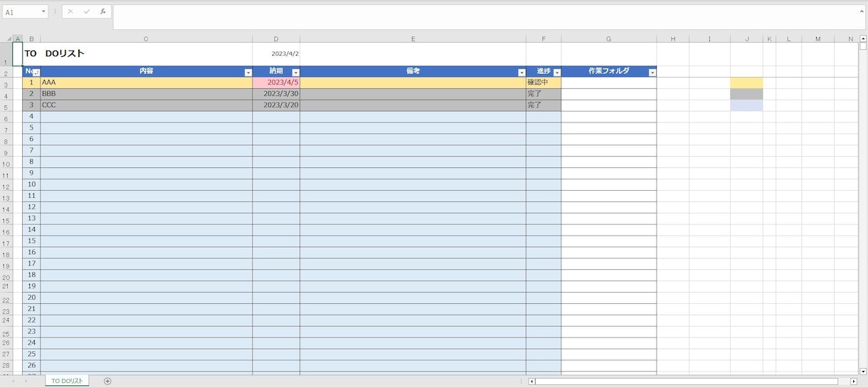
Task: Select the No. 15 cell
Action: [x=31, y=241]
